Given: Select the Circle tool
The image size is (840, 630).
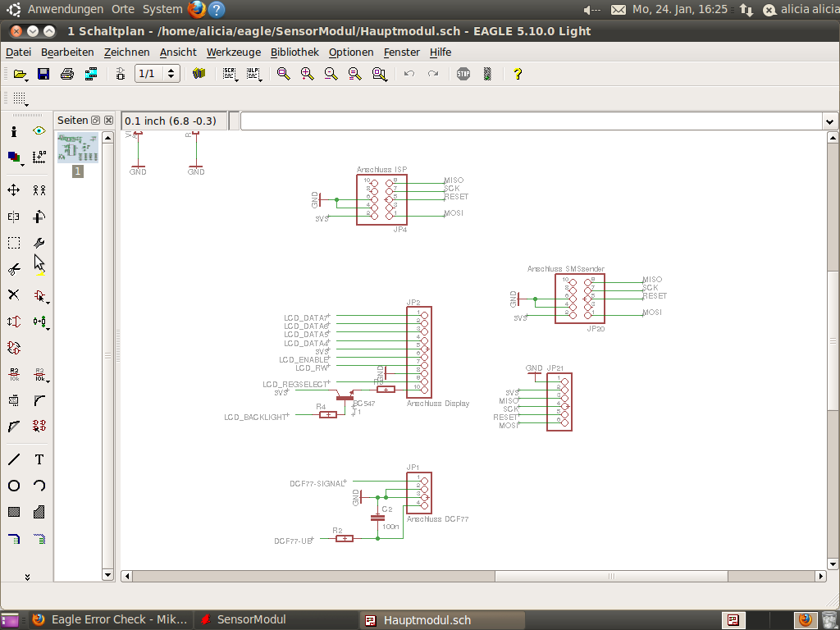Looking at the screenshot, I should click(14, 486).
